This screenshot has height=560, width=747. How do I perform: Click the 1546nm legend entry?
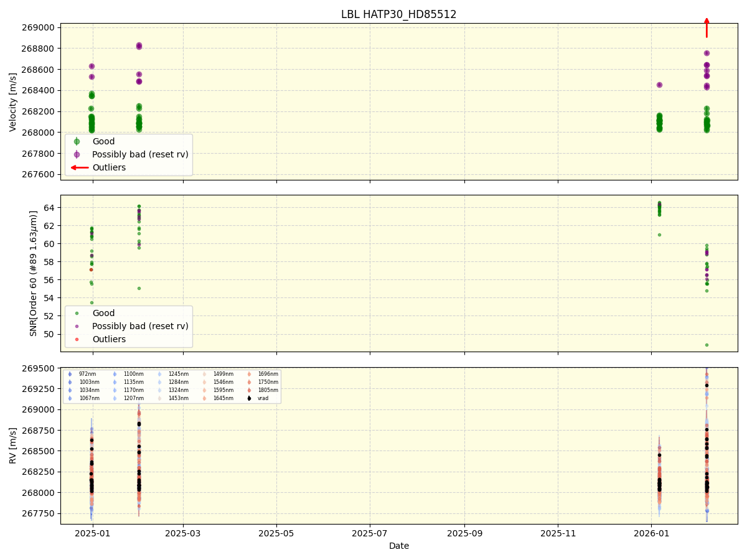218,382
